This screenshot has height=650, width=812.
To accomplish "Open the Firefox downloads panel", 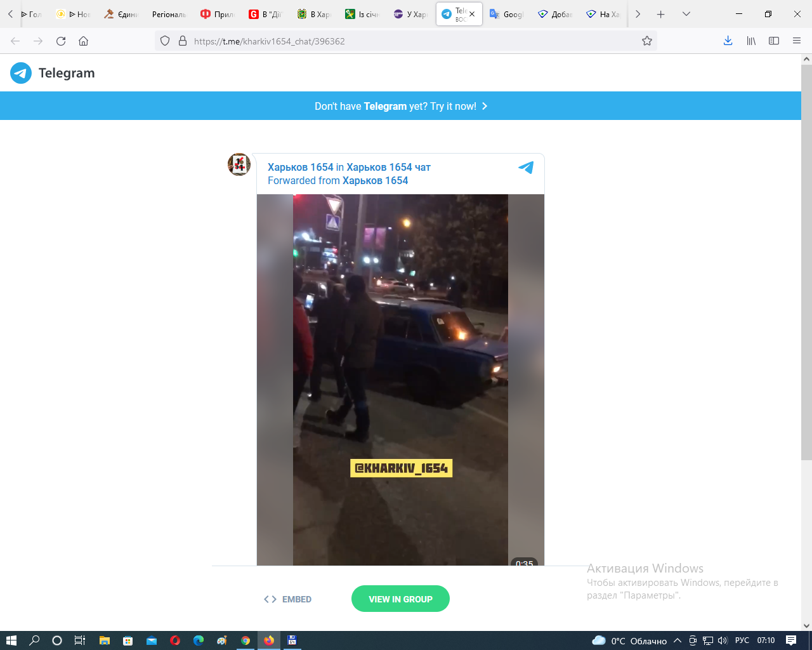I will click(x=728, y=41).
